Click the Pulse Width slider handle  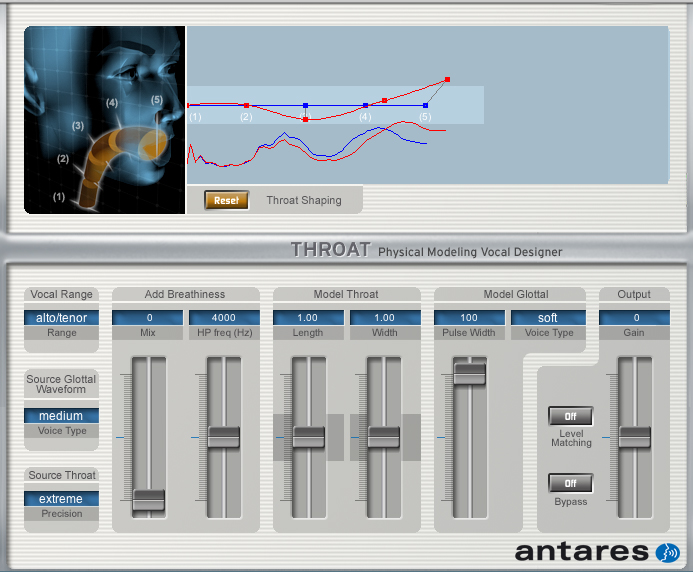[x=469, y=372]
